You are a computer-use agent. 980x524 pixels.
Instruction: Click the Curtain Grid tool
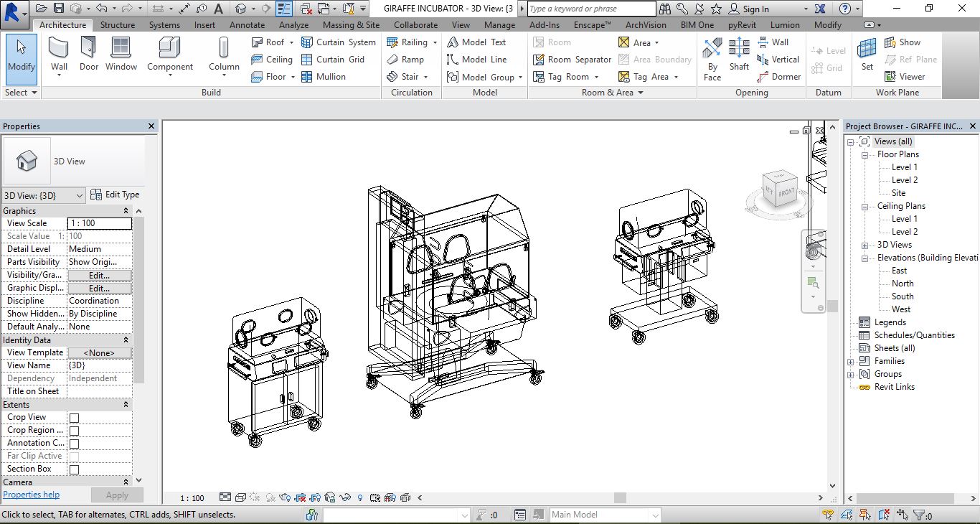pyautogui.click(x=334, y=60)
